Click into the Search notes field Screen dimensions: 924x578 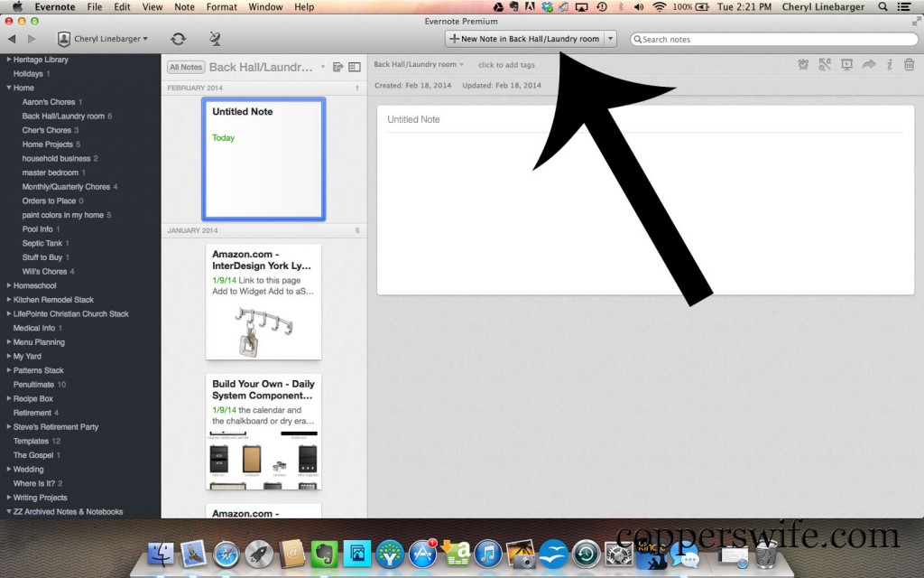coord(774,40)
